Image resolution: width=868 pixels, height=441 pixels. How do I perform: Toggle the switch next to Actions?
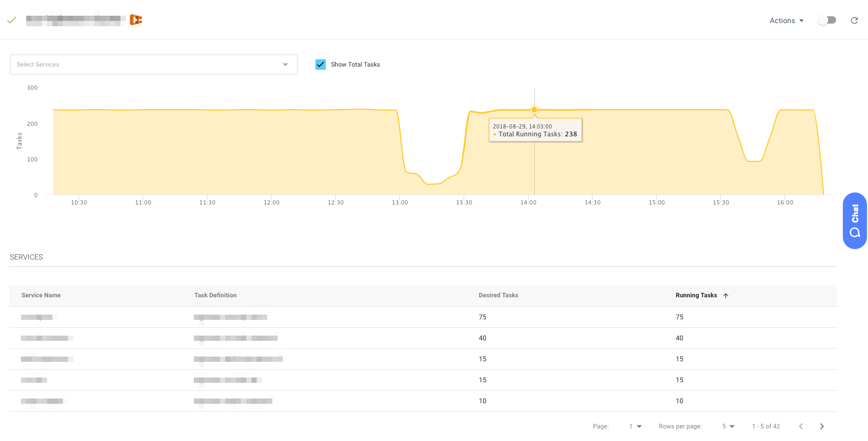click(827, 20)
